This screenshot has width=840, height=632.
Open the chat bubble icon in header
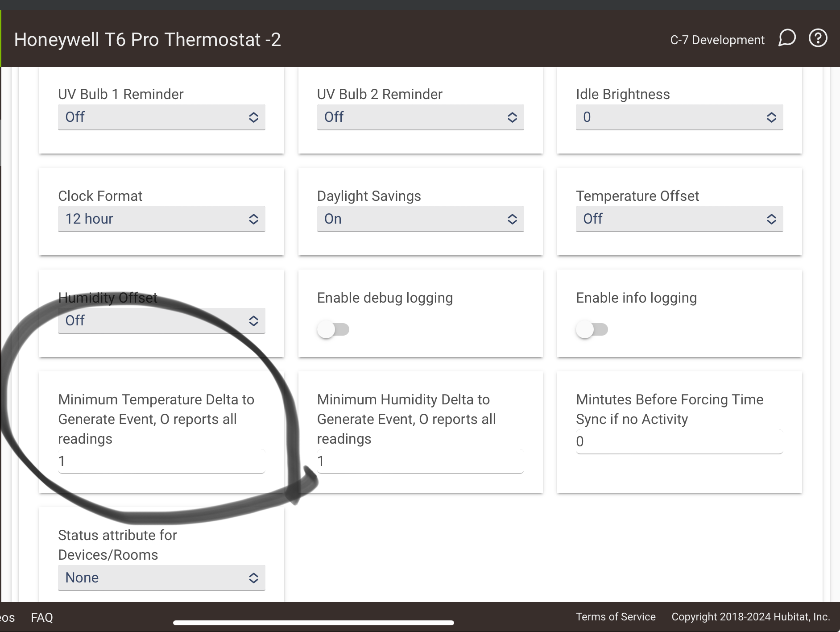click(787, 38)
